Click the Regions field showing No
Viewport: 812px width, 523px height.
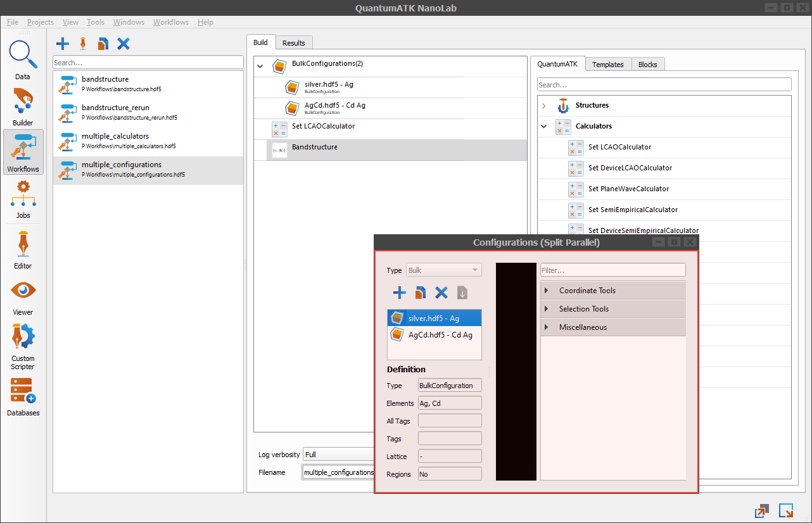coord(450,474)
